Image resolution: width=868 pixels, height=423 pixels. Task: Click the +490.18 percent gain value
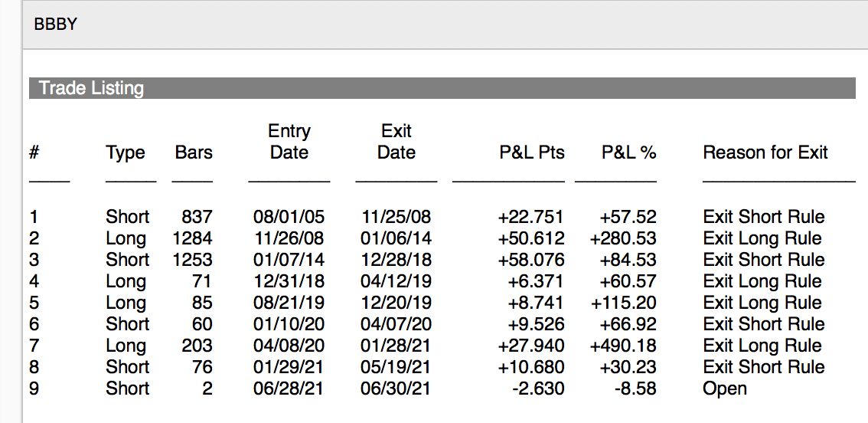623,346
